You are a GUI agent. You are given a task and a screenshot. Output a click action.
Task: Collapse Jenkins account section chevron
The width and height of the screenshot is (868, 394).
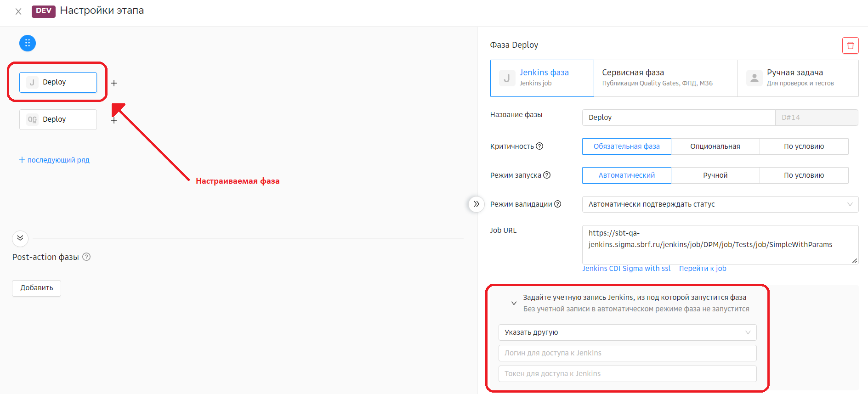coord(514,303)
